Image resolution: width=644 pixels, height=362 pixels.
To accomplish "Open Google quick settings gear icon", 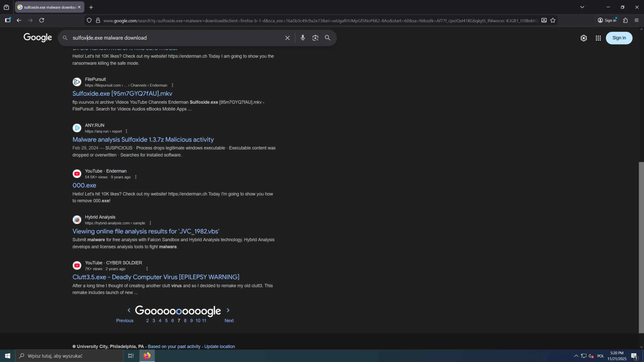I will [x=584, y=38].
